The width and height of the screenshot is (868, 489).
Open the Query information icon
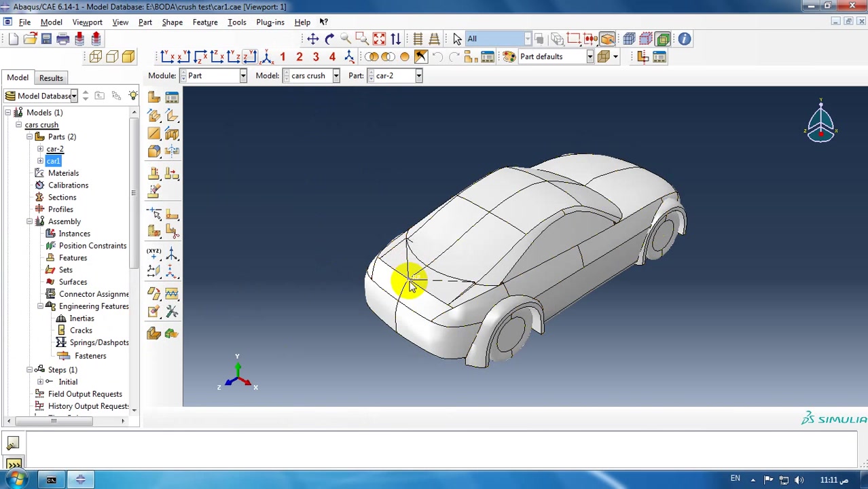click(684, 39)
